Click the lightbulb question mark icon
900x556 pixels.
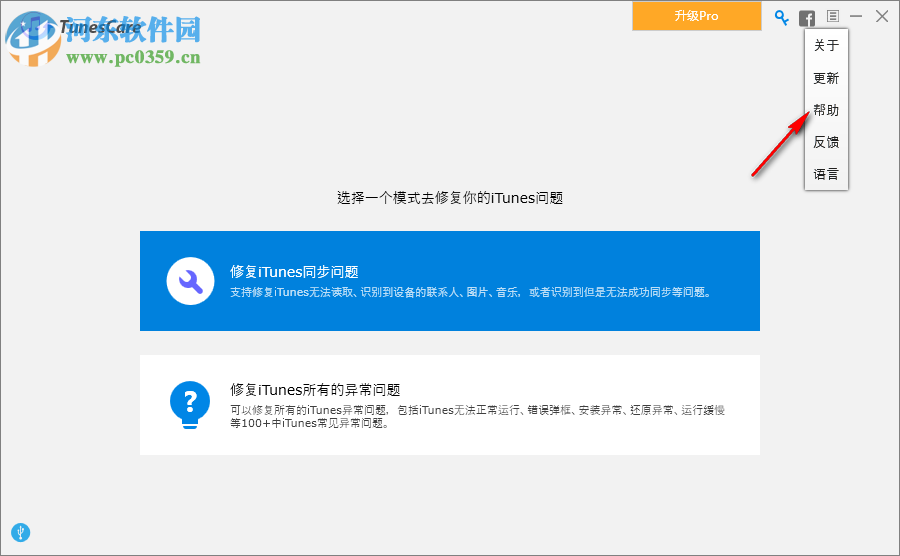(x=190, y=405)
